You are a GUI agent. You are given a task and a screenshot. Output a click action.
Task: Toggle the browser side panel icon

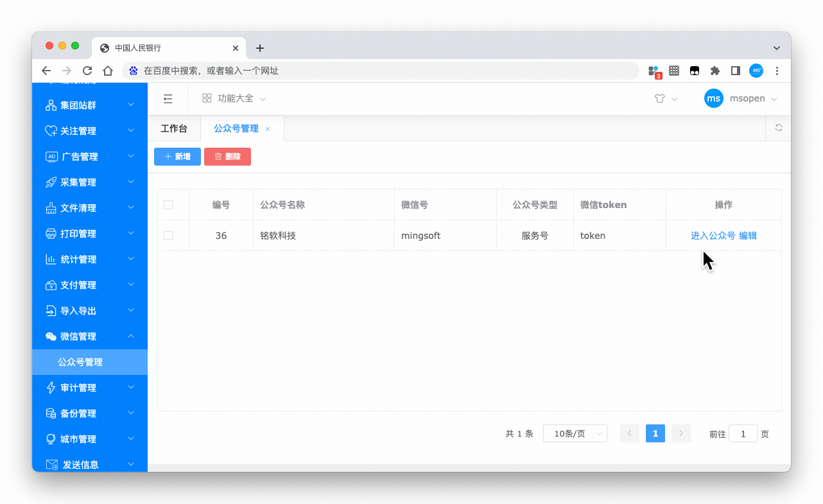[735, 71]
